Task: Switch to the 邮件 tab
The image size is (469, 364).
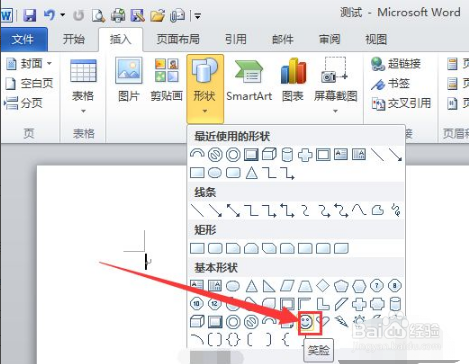Action: point(283,39)
